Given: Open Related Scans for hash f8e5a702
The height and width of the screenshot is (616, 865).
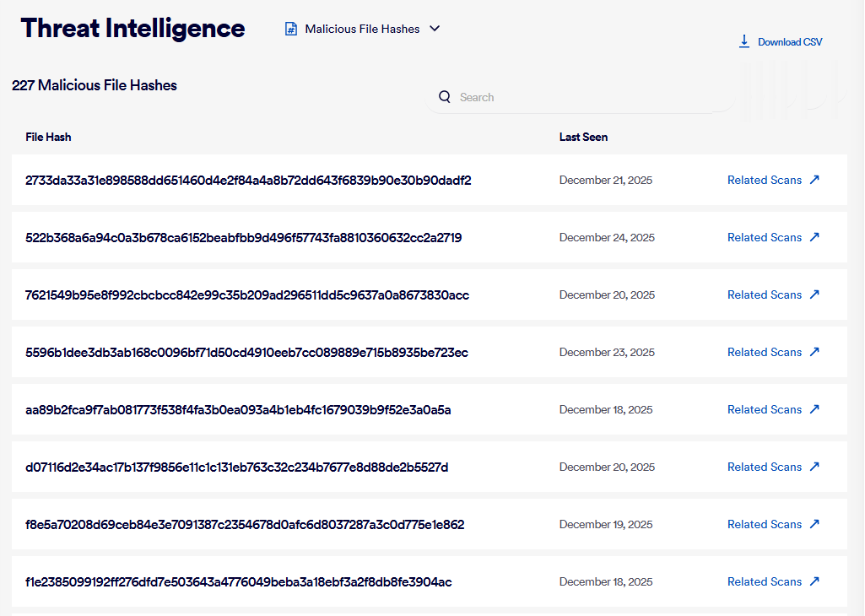Looking at the screenshot, I should point(765,524).
